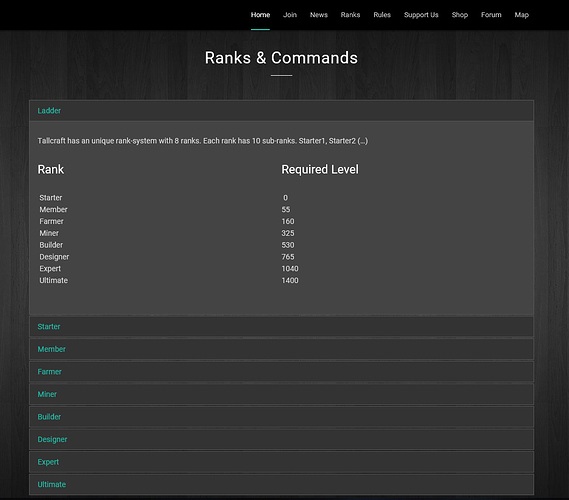The height and width of the screenshot is (500, 569).
Task: Open the Rules page
Action: coord(382,15)
